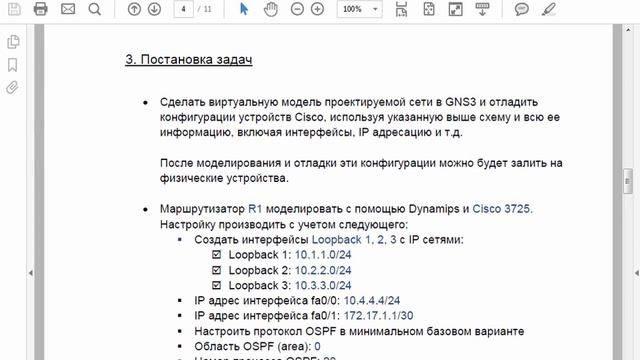The height and width of the screenshot is (360, 640).
Task: Click the page number field showing 4
Action: (x=183, y=9)
